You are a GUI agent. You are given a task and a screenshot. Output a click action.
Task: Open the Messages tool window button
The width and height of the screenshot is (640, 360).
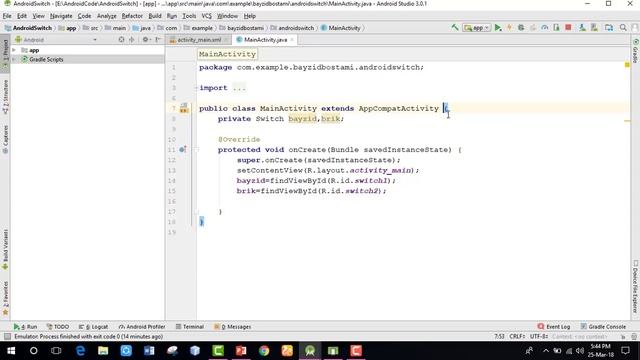point(233,327)
